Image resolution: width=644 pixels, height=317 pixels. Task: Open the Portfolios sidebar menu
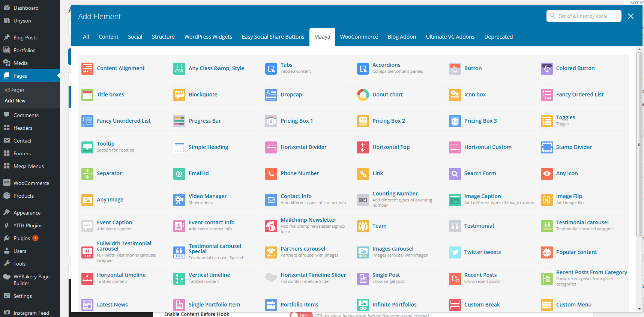tap(30, 50)
